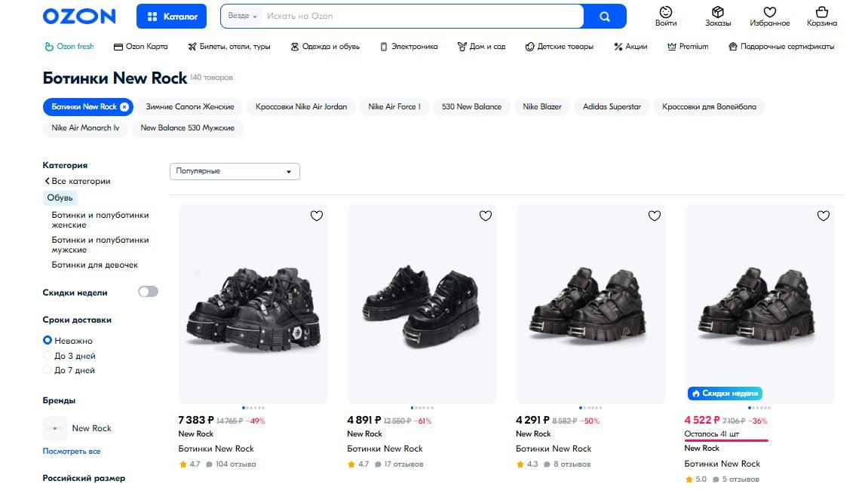
Task: Select the До 7 дней delivery option
Action: 48,371
